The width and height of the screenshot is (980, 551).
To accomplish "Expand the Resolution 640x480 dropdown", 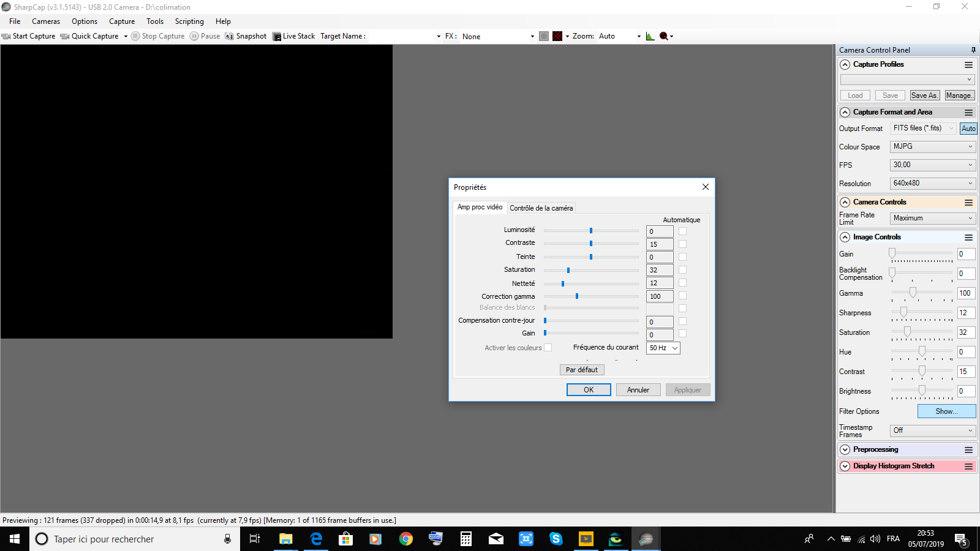I will (932, 183).
